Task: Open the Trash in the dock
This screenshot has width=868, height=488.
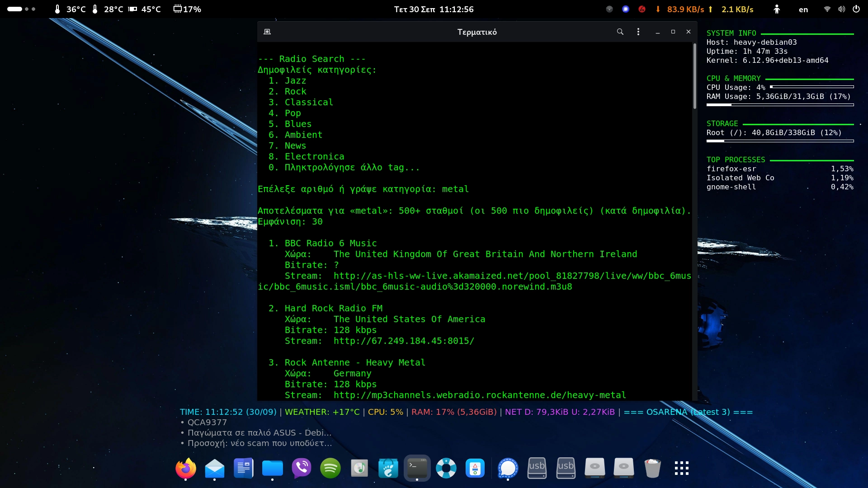Action: tap(652, 468)
